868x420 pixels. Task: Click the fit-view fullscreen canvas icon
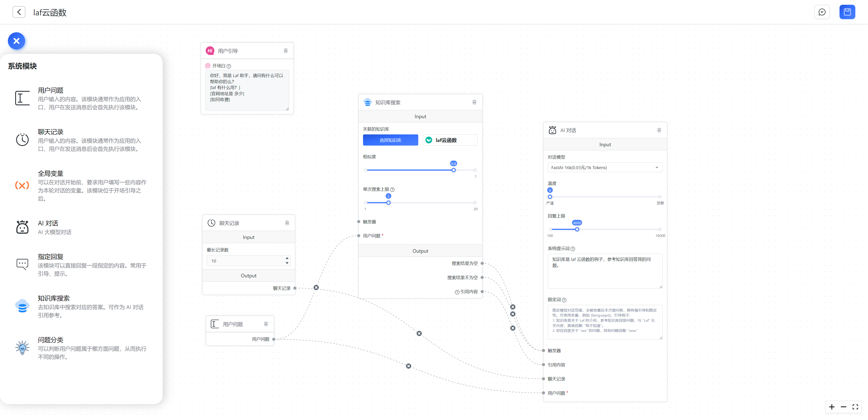855,407
